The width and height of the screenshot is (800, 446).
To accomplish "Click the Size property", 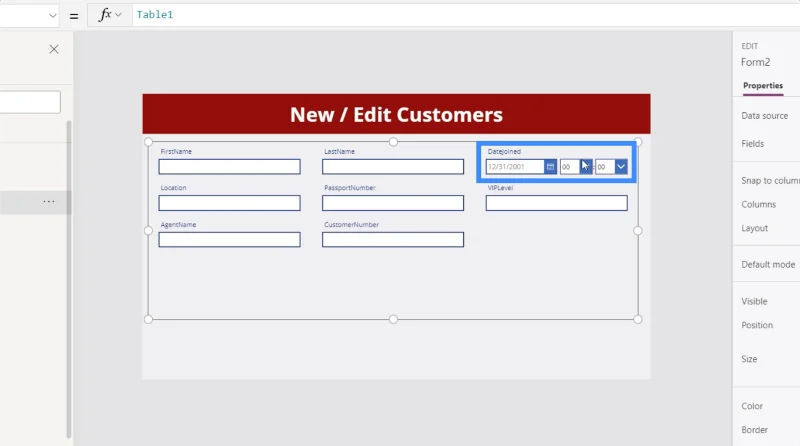I will click(x=749, y=359).
